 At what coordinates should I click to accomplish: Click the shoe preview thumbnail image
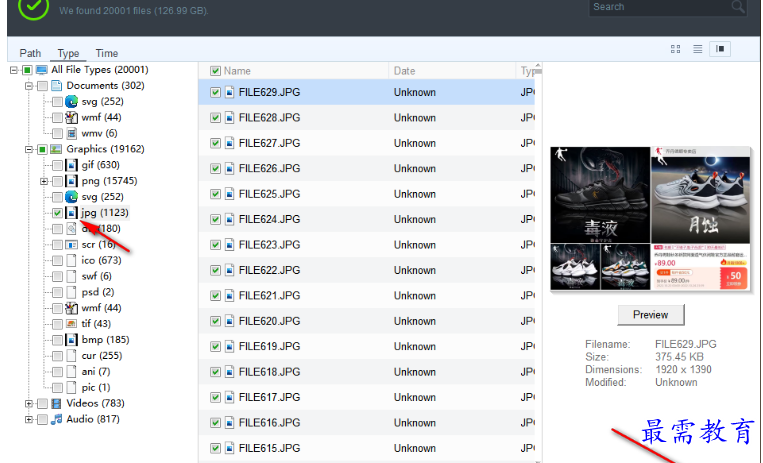650,219
